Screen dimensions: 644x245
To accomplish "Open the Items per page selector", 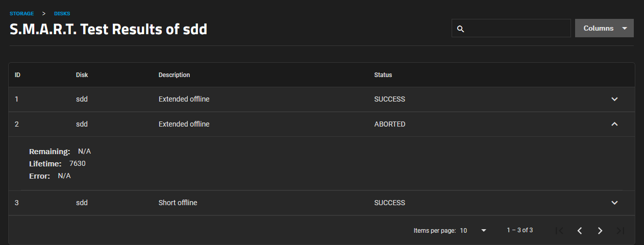I will [x=473, y=231].
